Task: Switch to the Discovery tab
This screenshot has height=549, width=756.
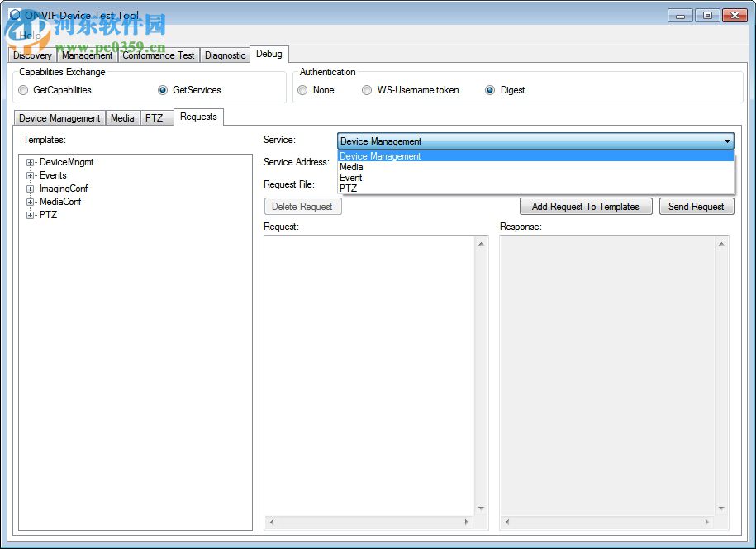Action: [31, 55]
